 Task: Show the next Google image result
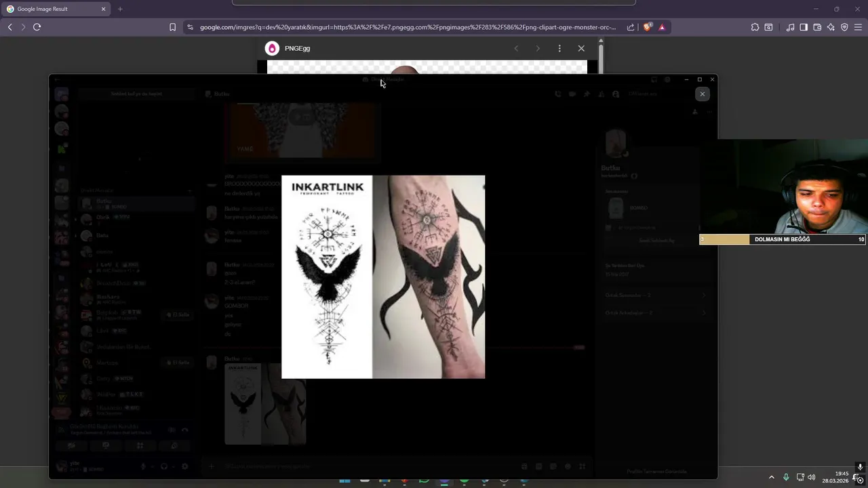point(538,48)
